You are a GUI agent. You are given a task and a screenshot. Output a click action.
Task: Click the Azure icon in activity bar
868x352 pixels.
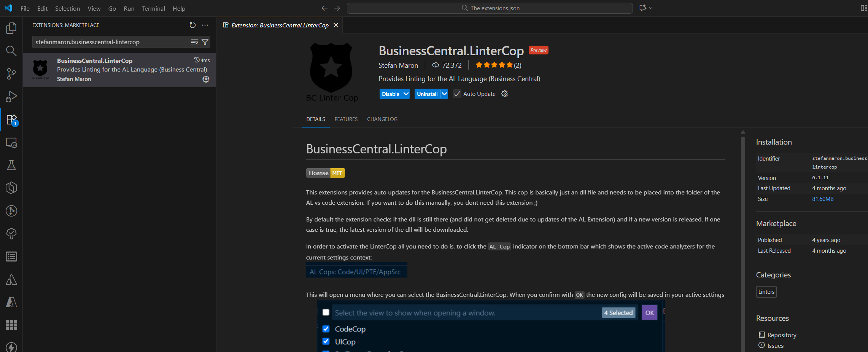pos(11,302)
